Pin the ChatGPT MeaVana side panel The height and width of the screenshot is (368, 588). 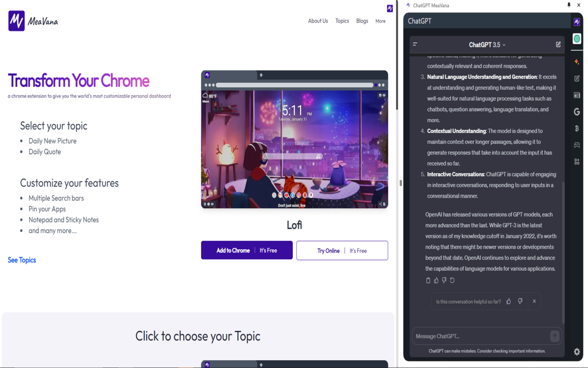tap(569, 5)
